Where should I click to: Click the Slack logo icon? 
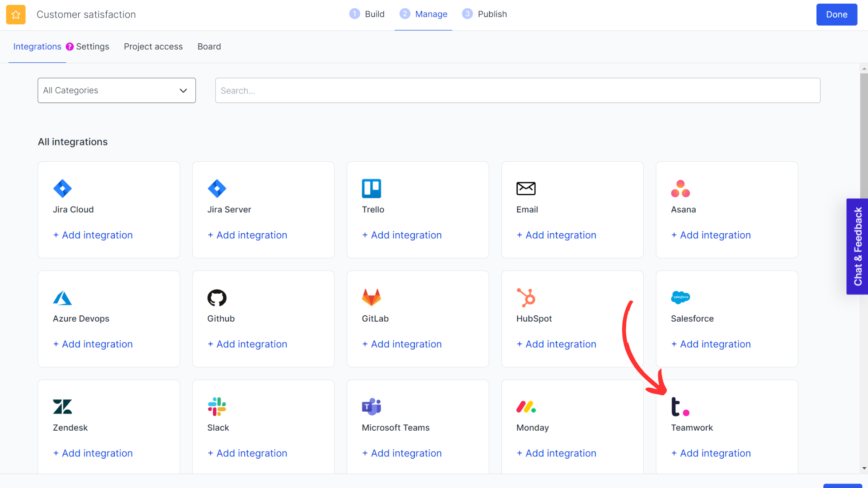click(x=217, y=407)
